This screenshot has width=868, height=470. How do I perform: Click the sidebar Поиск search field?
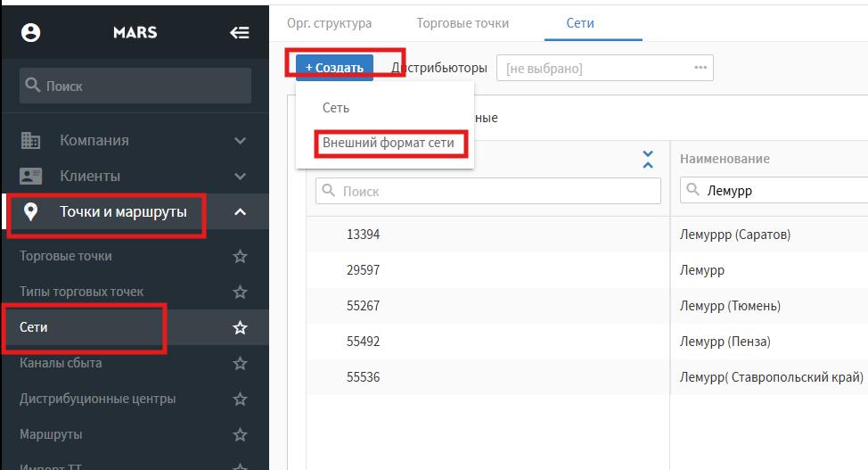point(135,87)
